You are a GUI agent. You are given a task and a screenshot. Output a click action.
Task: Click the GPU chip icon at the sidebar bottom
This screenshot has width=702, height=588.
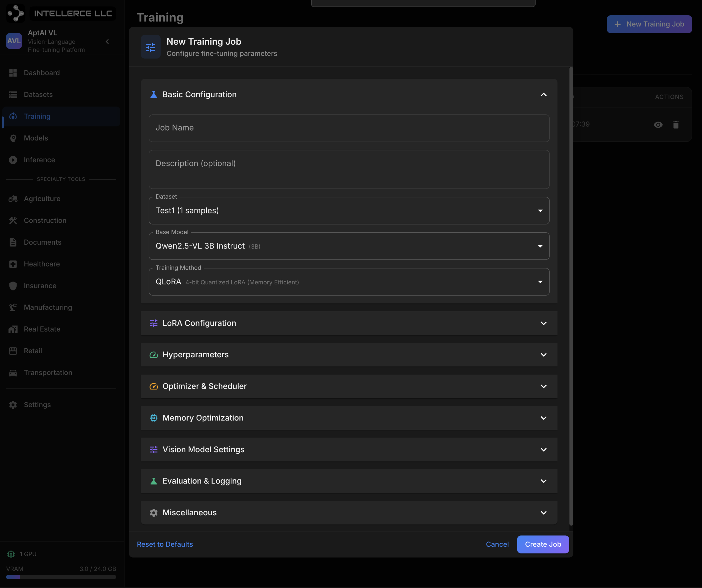point(11,554)
